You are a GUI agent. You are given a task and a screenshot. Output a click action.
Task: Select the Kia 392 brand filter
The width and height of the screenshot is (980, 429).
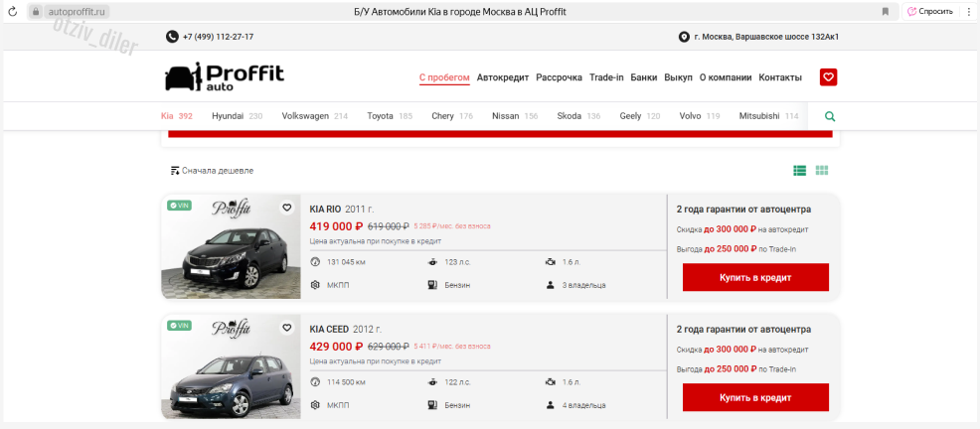176,116
